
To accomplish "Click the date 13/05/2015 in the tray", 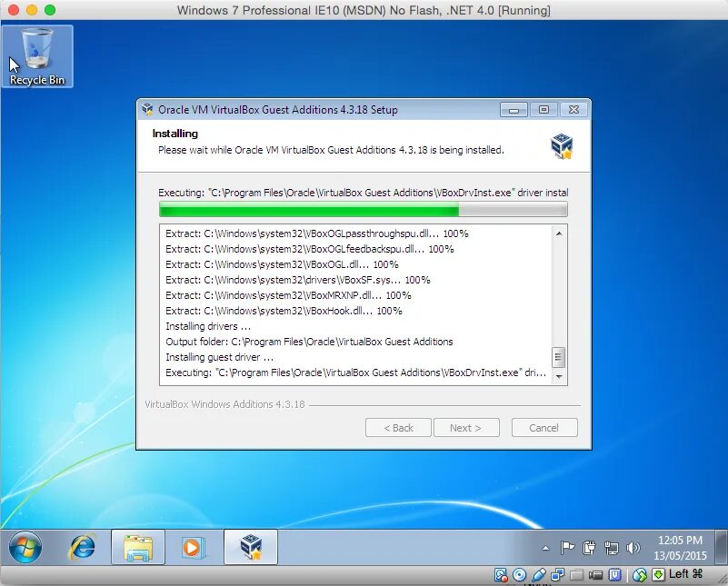I will tap(680, 555).
